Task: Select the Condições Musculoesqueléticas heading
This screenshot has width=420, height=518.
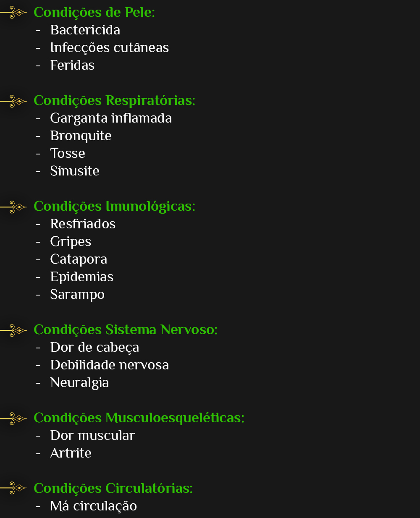Action: (x=139, y=418)
